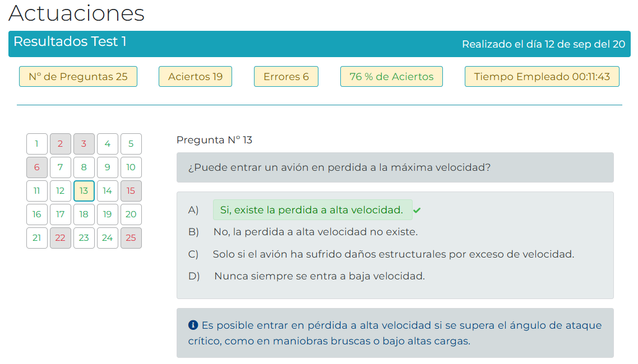Select answer D 'Nunca siempre se entra'
This screenshot has width=638, height=364.
[x=320, y=276]
